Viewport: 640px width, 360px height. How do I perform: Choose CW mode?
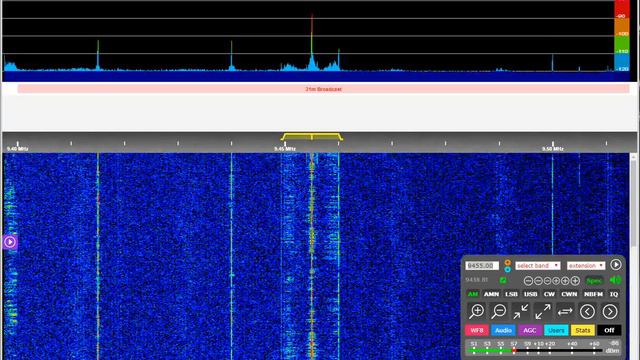coord(549,294)
